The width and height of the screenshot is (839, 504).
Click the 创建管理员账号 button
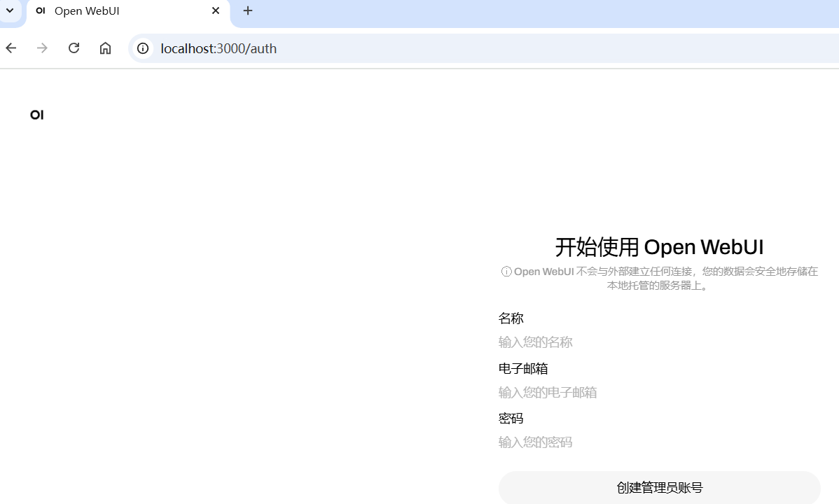pyautogui.click(x=659, y=487)
